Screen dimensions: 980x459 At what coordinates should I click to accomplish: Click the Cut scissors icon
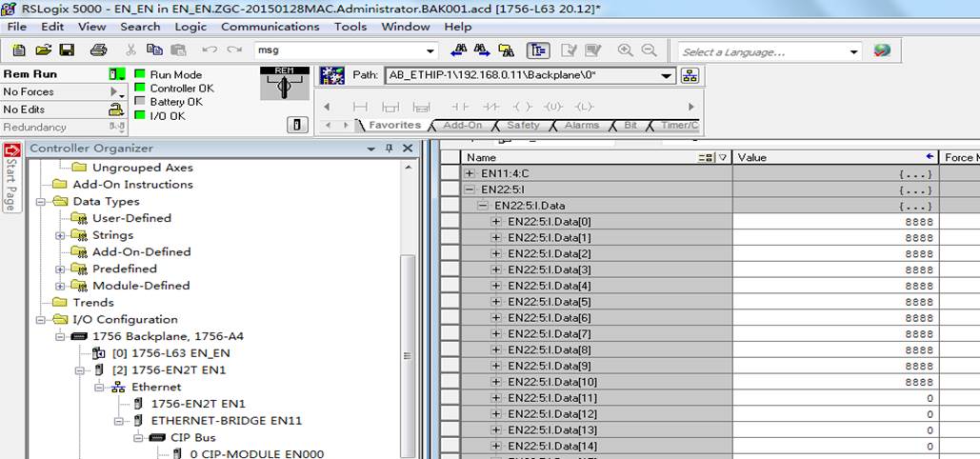[x=131, y=50]
